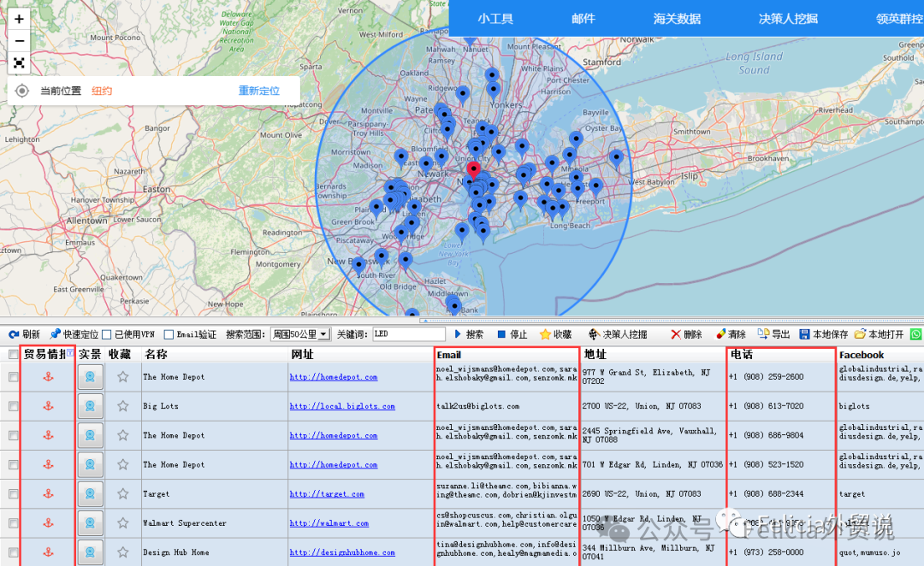Open link http://walmart.com
The image size is (924, 566).
pos(329,523)
